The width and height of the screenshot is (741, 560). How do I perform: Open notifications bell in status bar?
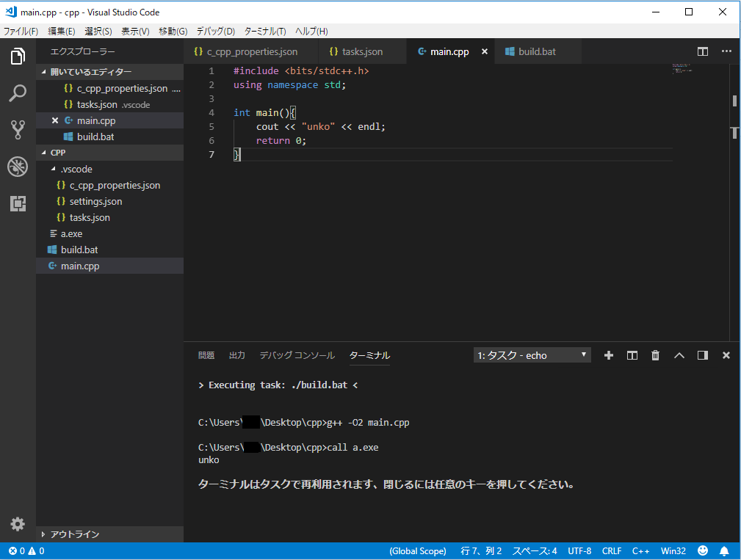tap(724, 550)
